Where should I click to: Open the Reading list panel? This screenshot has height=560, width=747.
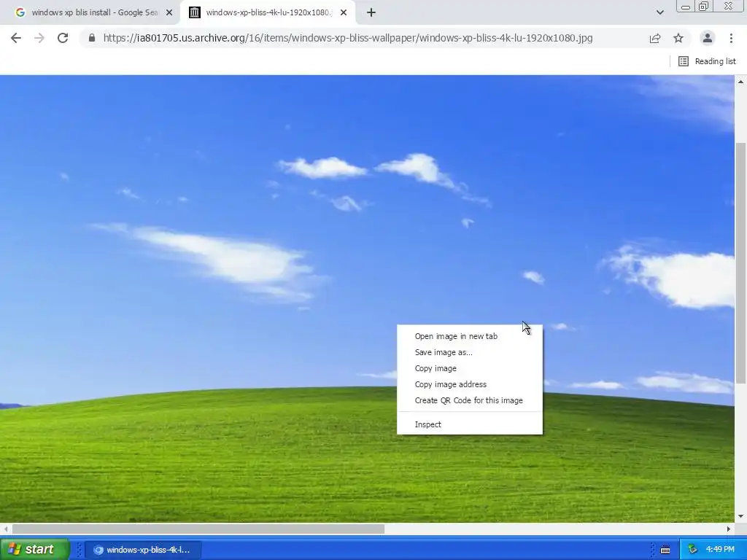click(x=707, y=61)
